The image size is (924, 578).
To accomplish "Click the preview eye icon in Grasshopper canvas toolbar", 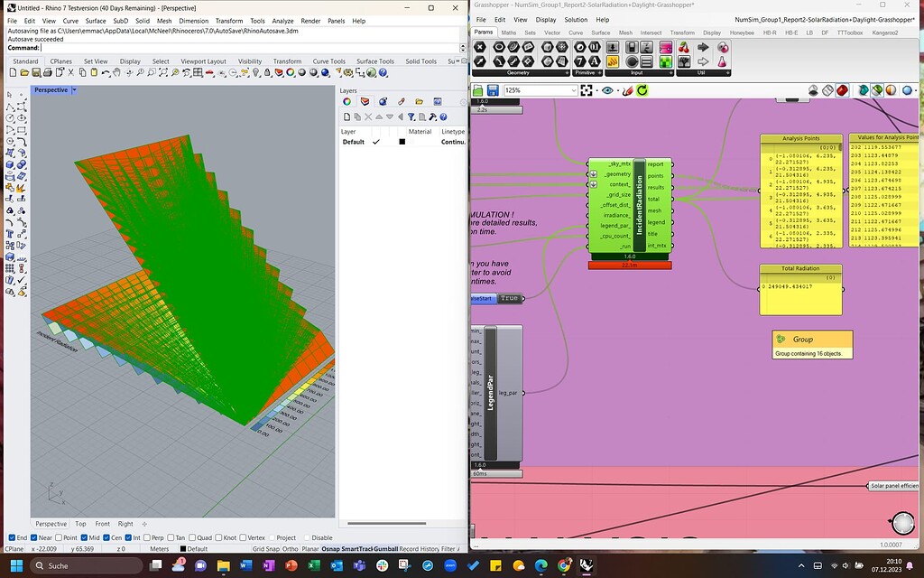I will [x=606, y=89].
